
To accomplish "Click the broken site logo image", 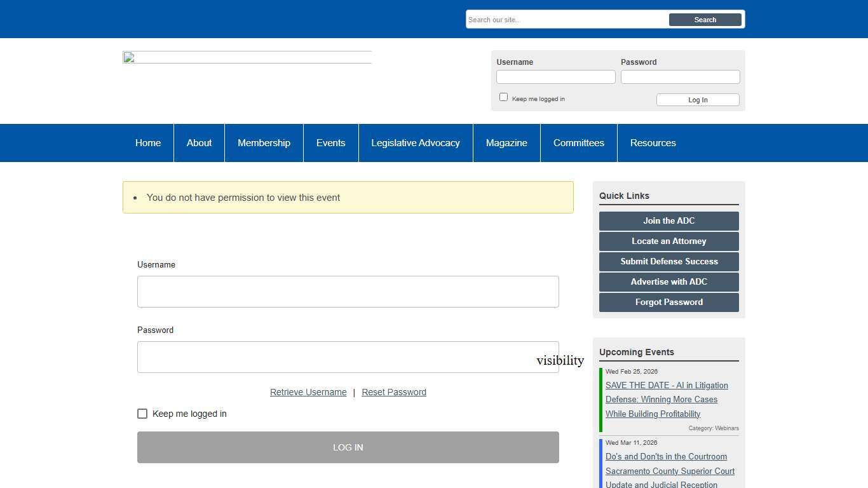I will 247,57.
